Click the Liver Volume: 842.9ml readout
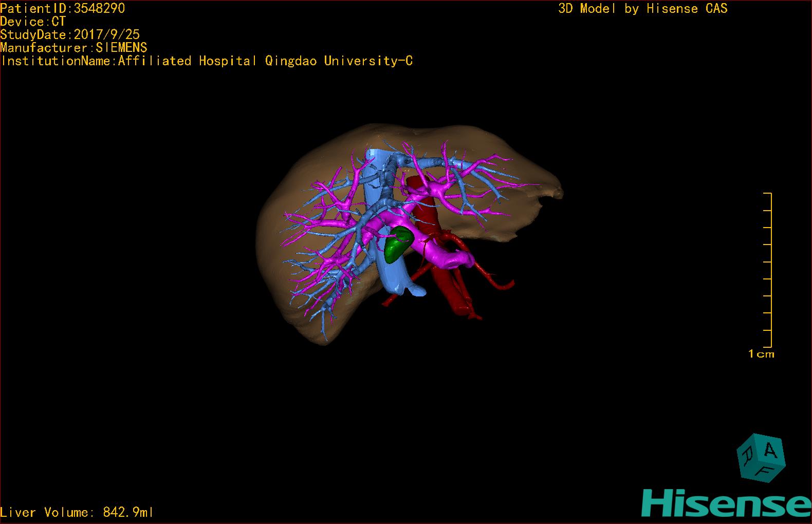Image resolution: width=812 pixels, height=524 pixels. pyautogui.click(x=77, y=512)
